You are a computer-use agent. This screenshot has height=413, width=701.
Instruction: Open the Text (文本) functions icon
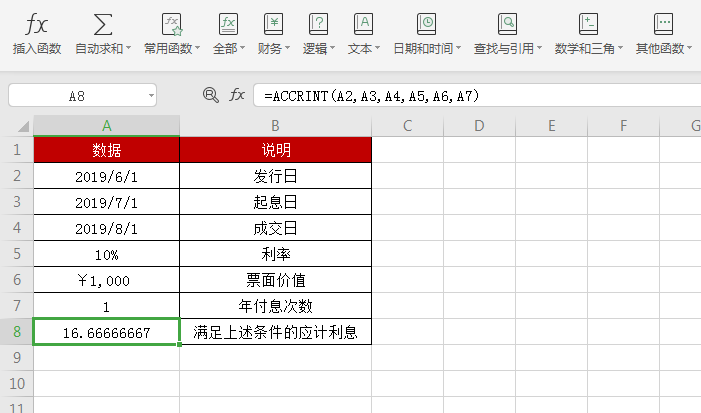point(363,24)
